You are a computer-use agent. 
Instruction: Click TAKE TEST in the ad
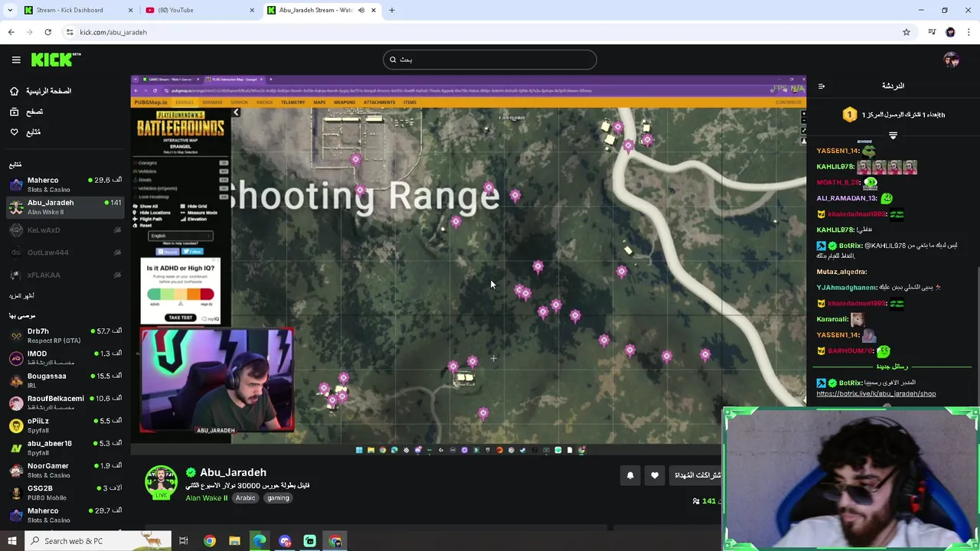coord(181,318)
